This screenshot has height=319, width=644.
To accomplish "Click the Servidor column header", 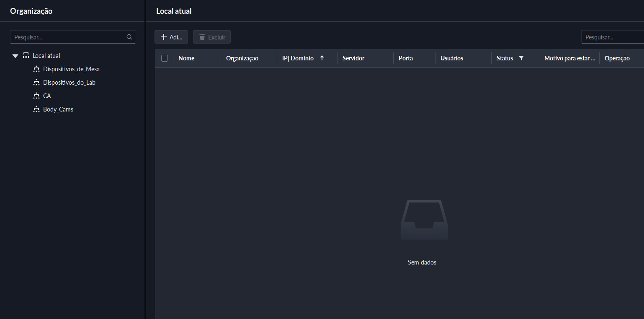I will coord(353,58).
